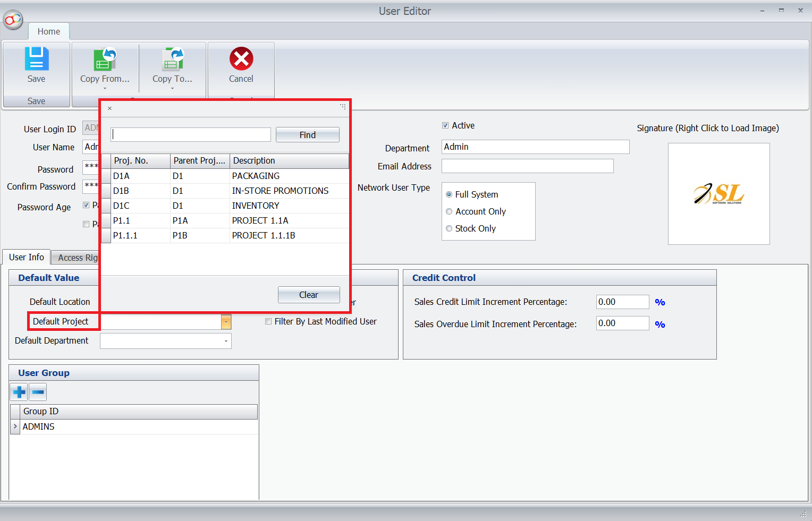Open the Copy From menu icon
The height and width of the screenshot is (521, 812).
(105, 59)
